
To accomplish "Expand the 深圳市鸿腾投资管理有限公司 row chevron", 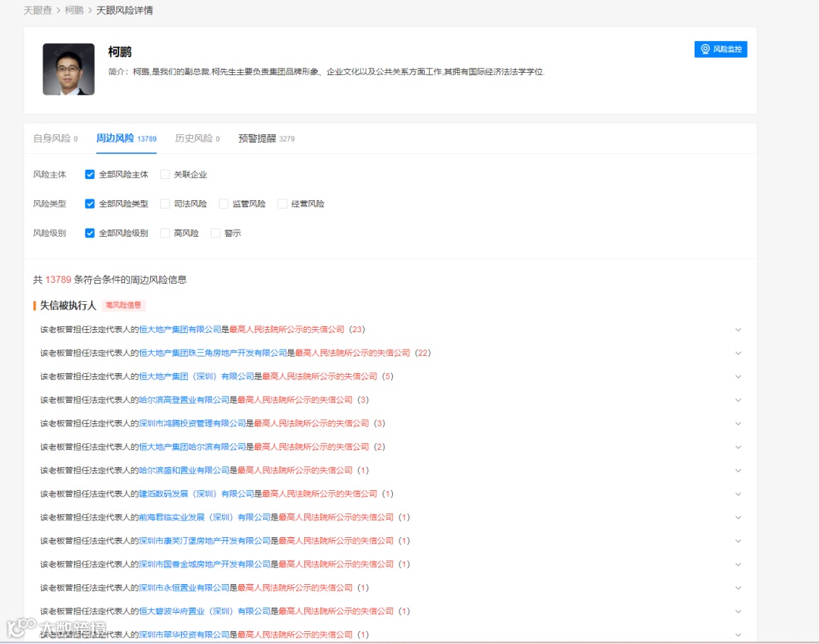I will tap(738, 423).
